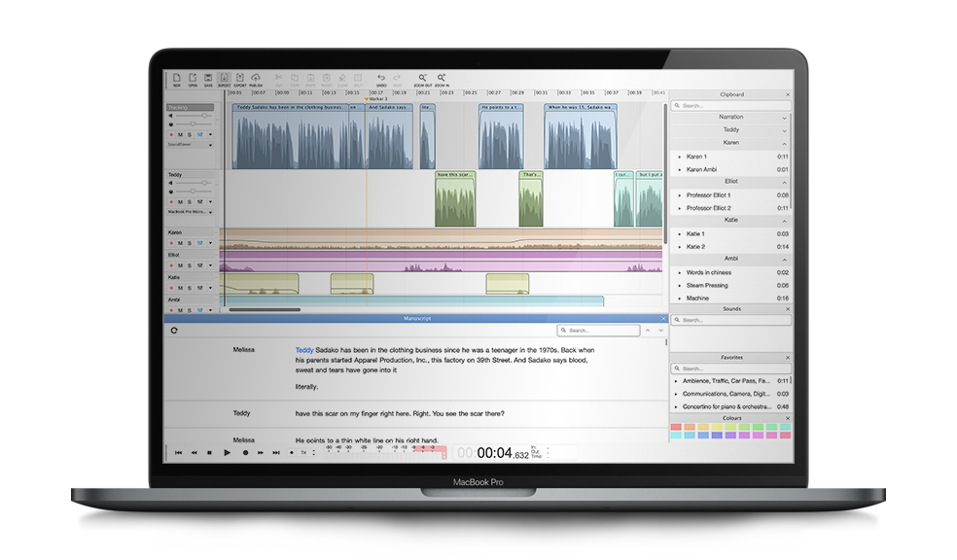Screen dimensions: 957x560
Task: Expand the Karen Ambi clipboard item
Action: click(680, 169)
